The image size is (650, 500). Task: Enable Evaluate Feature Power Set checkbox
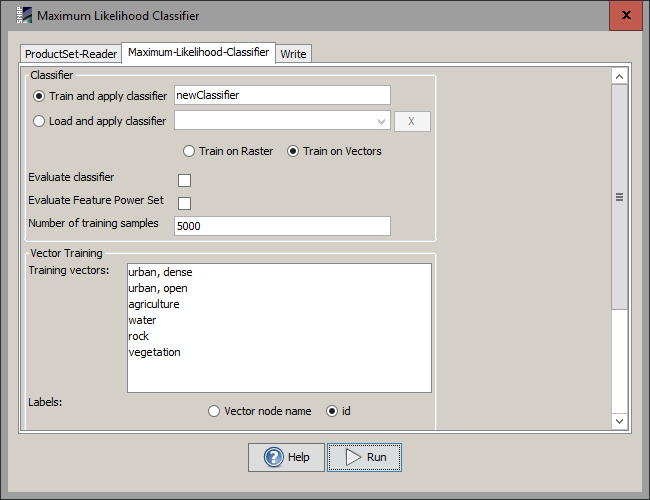point(184,203)
